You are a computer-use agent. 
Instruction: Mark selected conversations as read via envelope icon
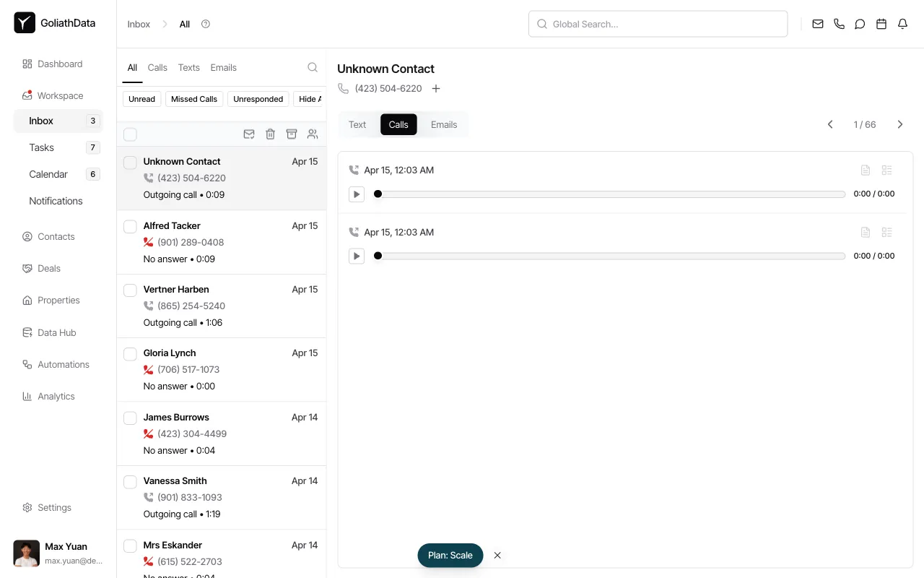pos(249,134)
